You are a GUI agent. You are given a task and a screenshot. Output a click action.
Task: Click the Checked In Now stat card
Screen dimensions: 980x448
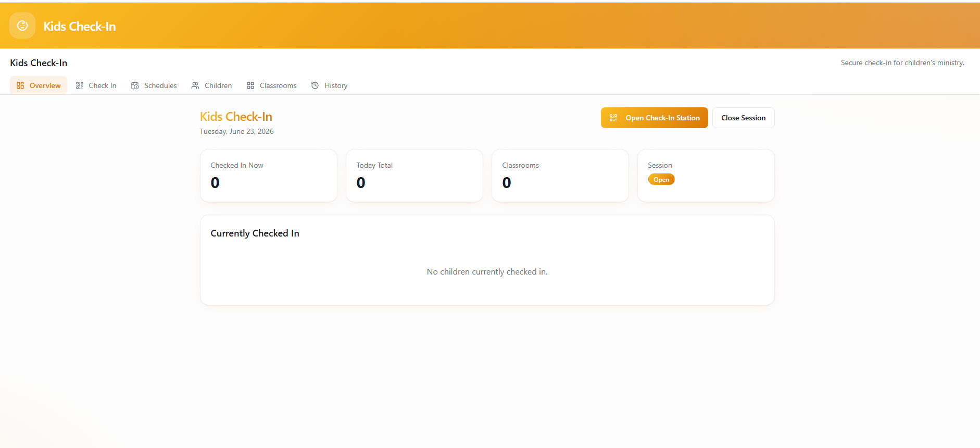[x=269, y=176]
